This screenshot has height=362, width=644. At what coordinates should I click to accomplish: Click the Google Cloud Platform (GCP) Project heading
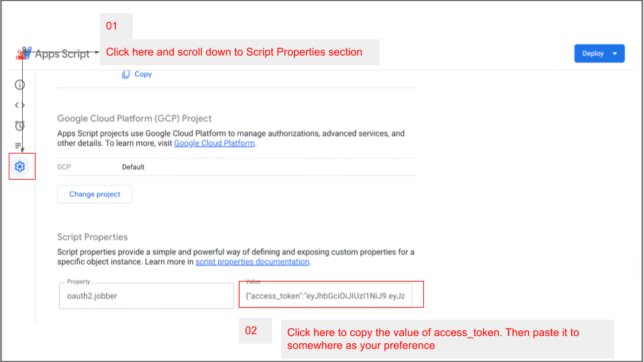pos(134,119)
